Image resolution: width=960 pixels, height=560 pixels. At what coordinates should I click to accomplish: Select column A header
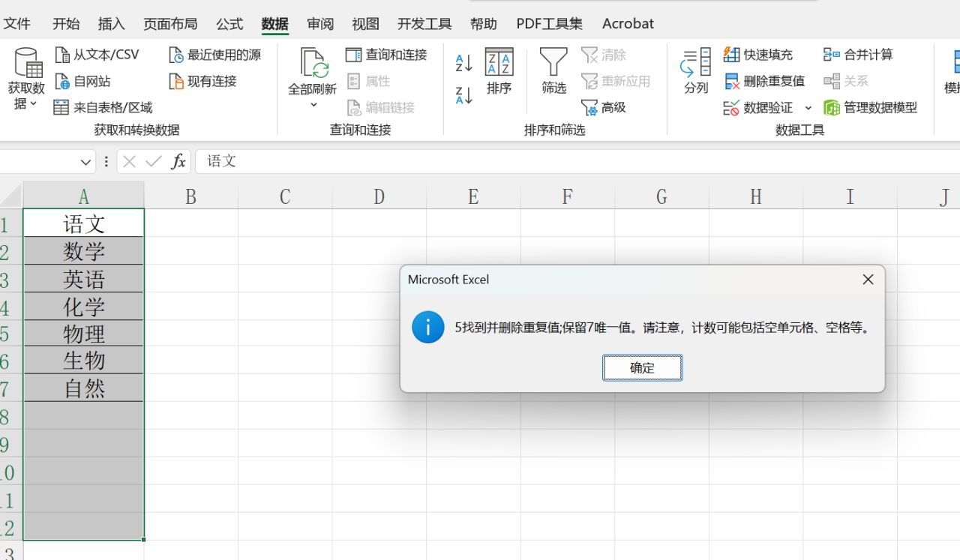click(84, 196)
